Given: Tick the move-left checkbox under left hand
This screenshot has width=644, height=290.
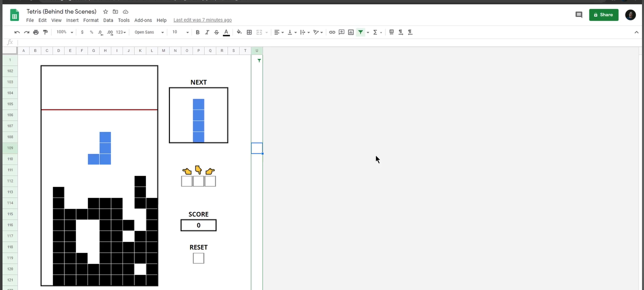Looking at the screenshot, I should pos(186,181).
